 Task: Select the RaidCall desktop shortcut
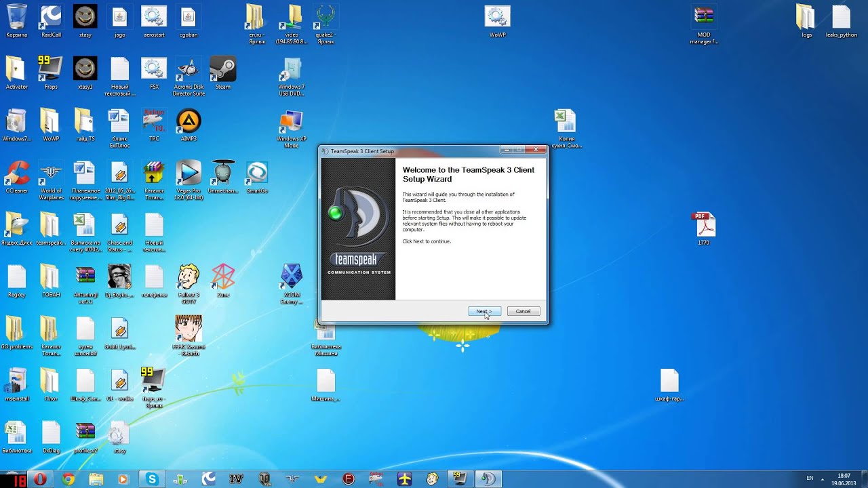tap(51, 21)
